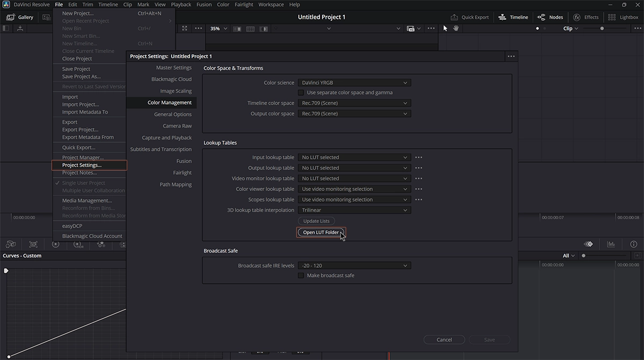This screenshot has width=644, height=360.
Task: Select Master Settings in settings sidebar
Action: tap(174, 68)
